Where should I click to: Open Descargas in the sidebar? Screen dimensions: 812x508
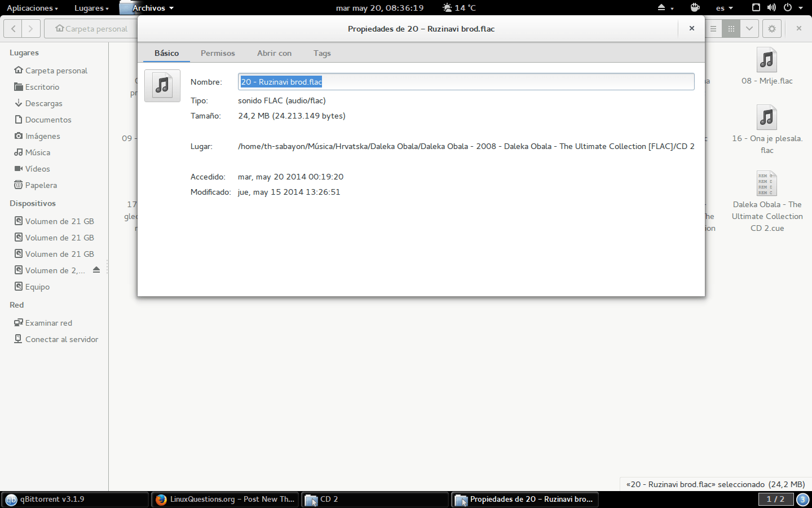[x=43, y=103]
